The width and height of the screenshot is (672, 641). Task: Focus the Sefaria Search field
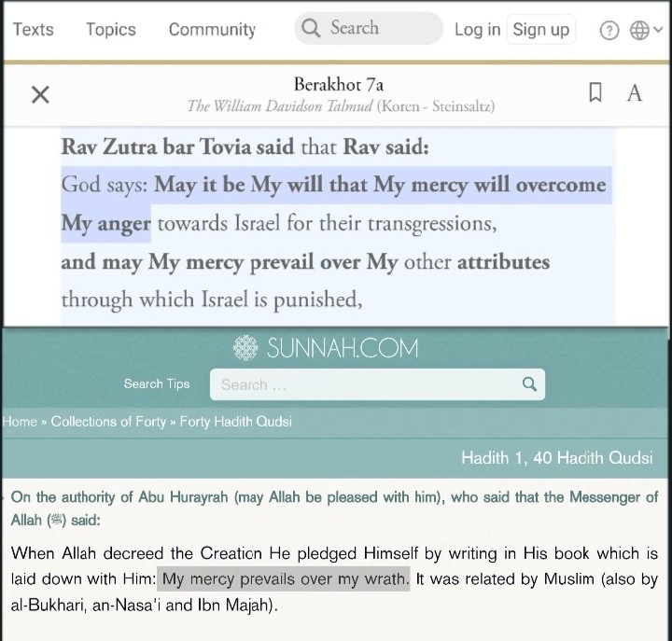[369, 28]
